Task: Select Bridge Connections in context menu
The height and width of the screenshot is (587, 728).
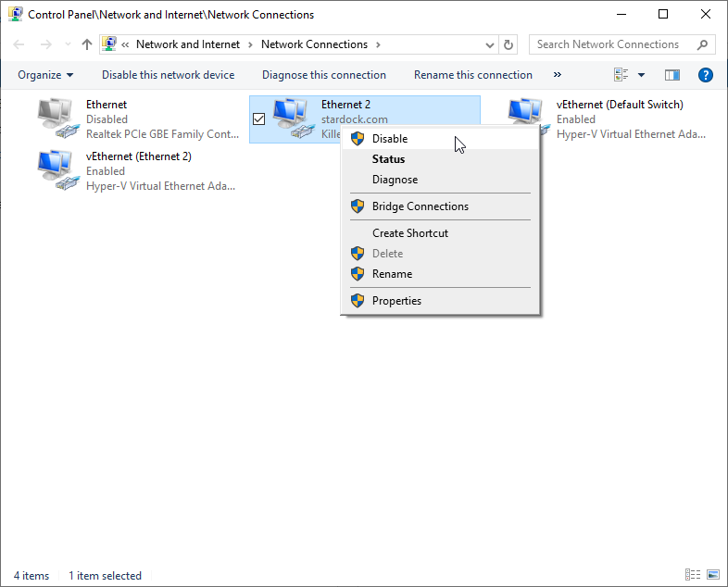Action: 420,206
